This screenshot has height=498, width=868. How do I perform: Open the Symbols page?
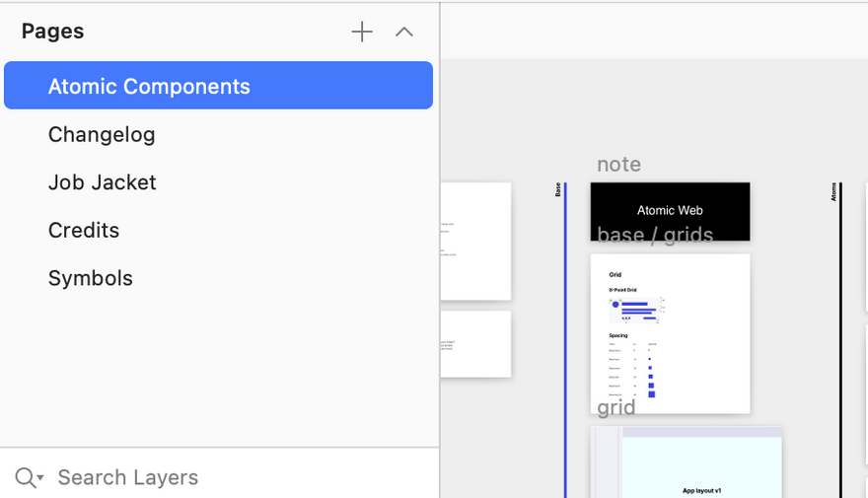click(x=91, y=278)
